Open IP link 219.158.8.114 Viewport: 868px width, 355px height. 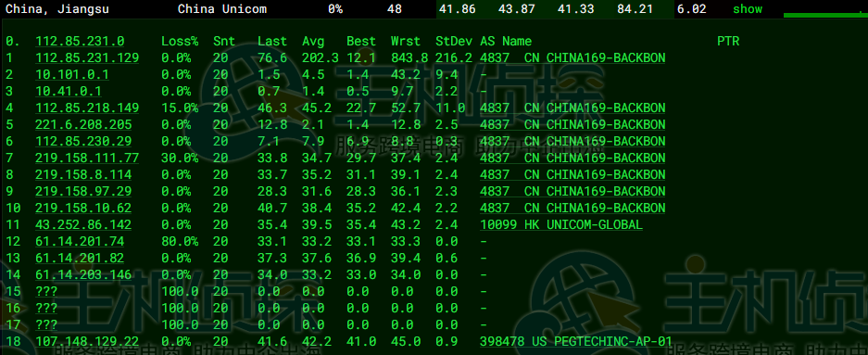click(83, 174)
